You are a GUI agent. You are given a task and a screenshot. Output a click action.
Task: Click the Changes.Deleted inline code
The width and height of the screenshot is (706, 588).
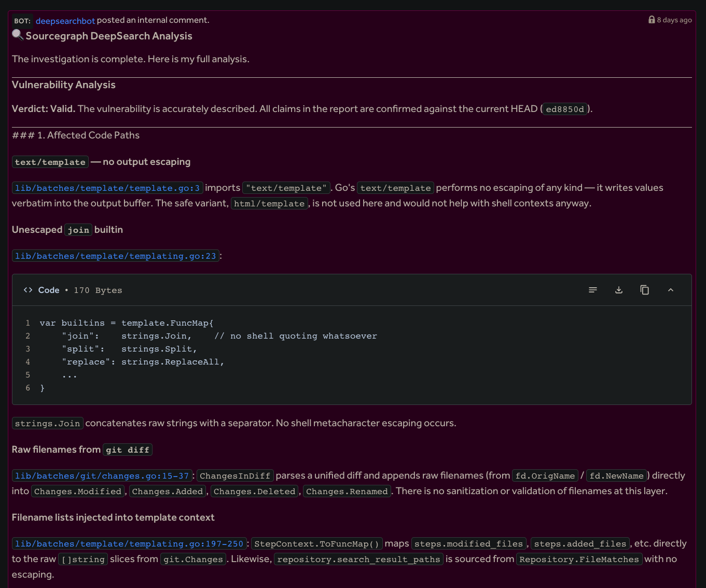(x=254, y=491)
